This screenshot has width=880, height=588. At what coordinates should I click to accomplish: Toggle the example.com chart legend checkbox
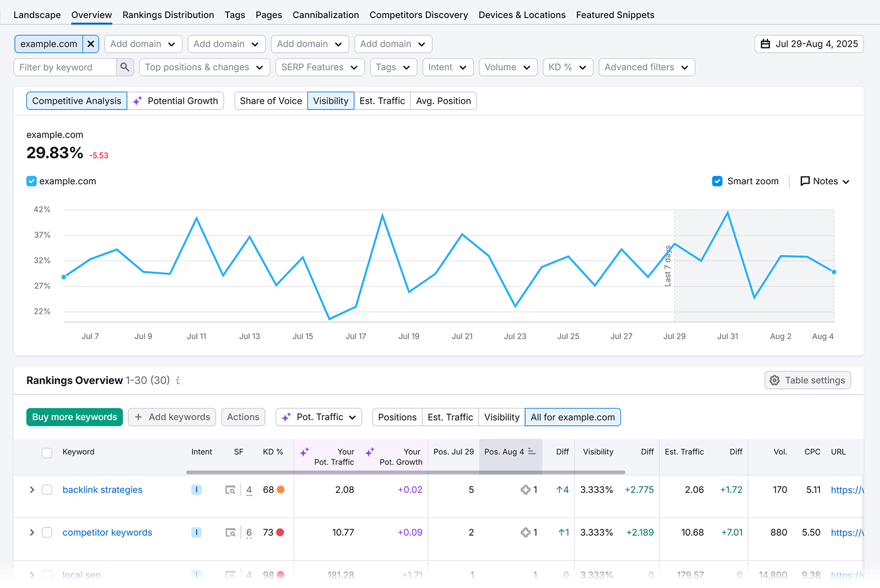coord(32,181)
